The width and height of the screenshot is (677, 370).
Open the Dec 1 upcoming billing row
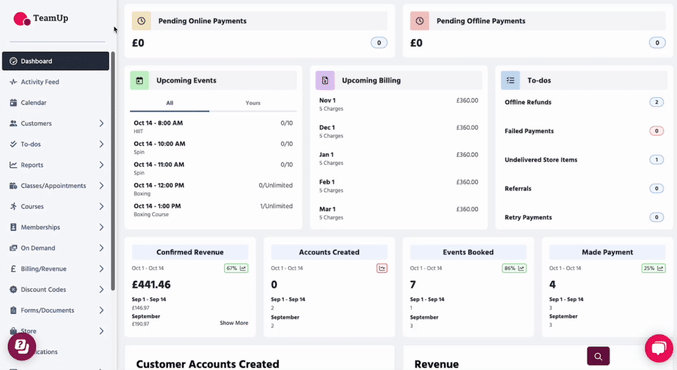(x=399, y=131)
